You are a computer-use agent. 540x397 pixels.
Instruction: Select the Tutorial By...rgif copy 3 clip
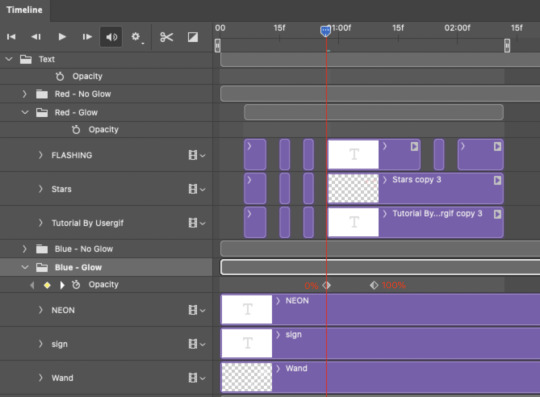click(x=416, y=222)
